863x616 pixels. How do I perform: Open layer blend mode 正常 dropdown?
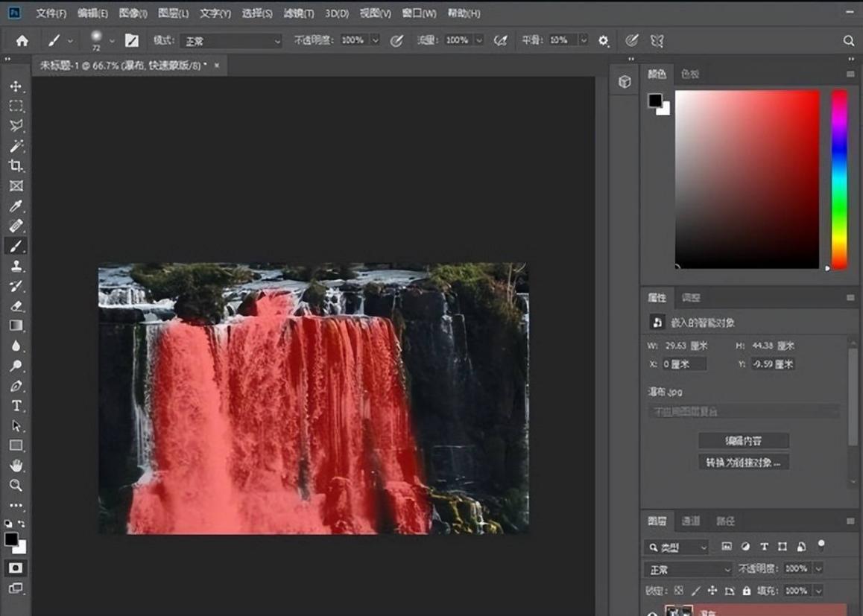coord(689,569)
